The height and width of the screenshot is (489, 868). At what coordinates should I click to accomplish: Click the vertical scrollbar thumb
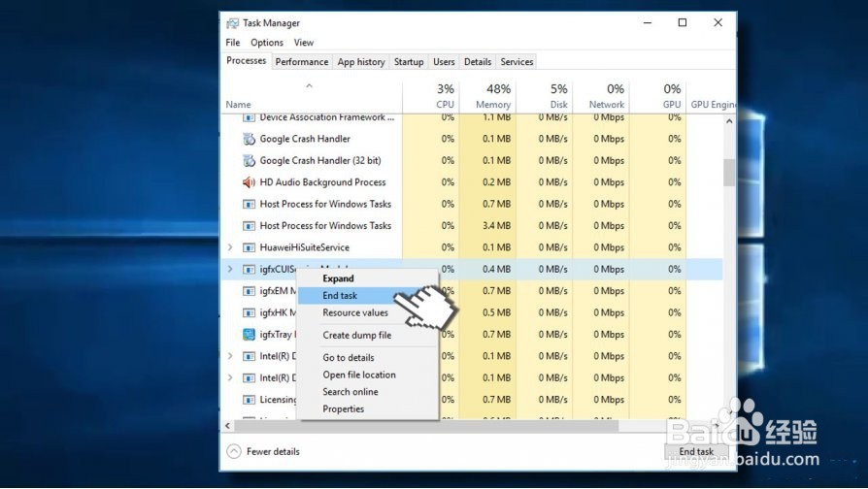coord(729,173)
